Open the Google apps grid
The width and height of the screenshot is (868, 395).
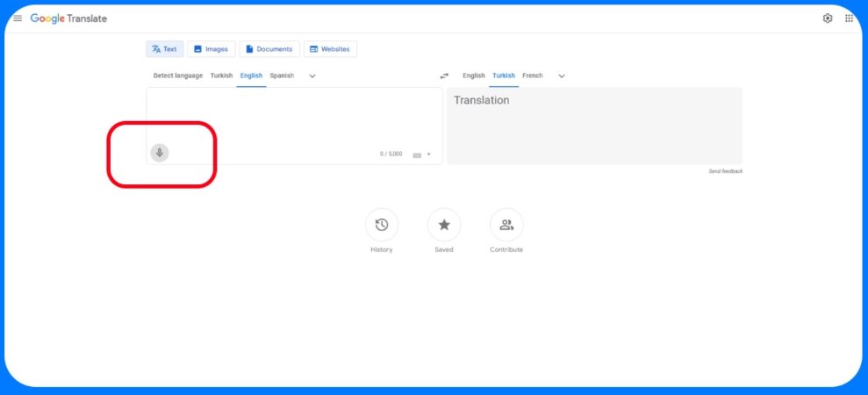point(849,18)
